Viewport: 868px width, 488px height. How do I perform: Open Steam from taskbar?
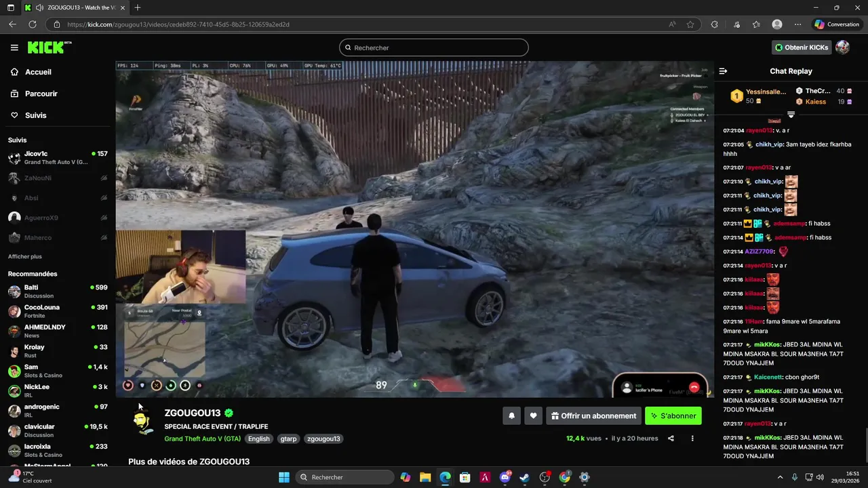point(525,477)
